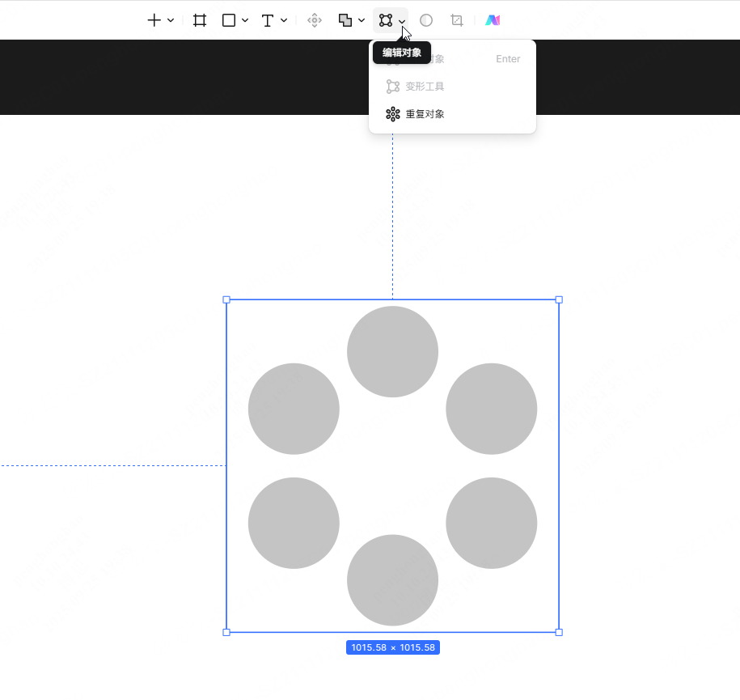
Task: Click the top-left selection handle
Action: tap(226, 299)
